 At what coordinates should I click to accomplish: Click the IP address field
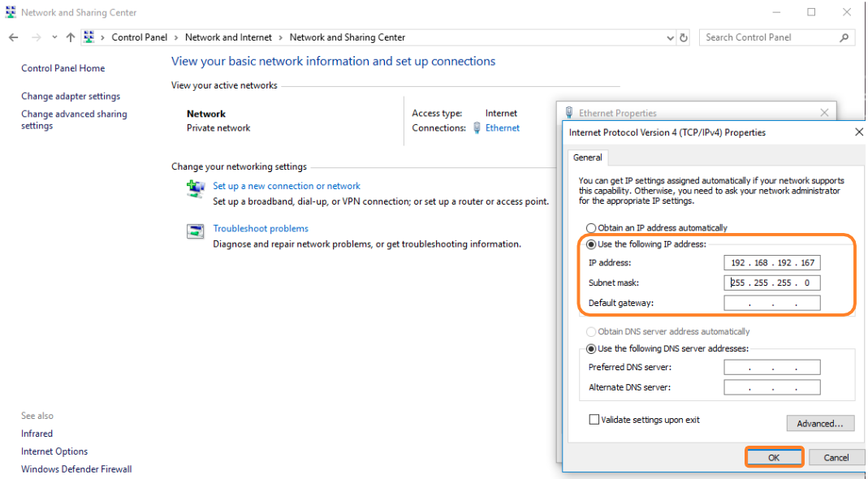pos(772,262)
